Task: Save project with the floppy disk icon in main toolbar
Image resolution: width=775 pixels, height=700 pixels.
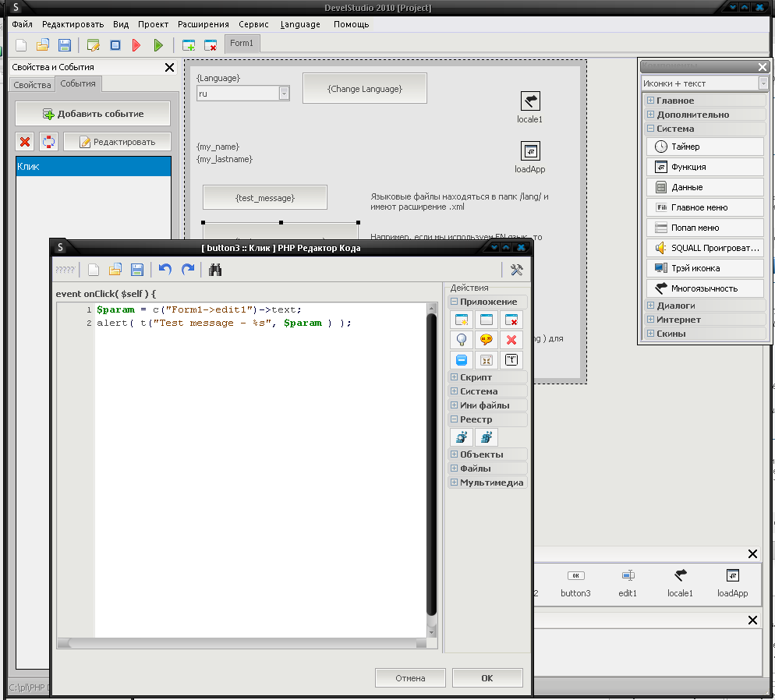Action: tap(65, 45)
